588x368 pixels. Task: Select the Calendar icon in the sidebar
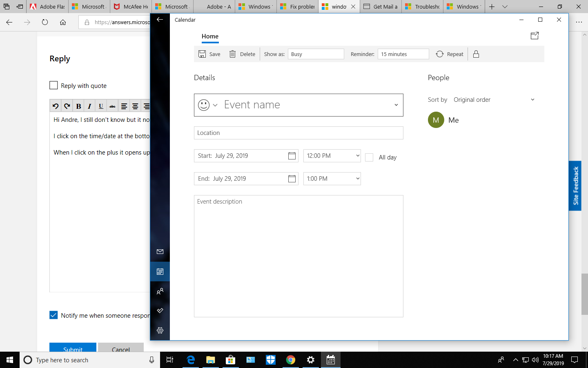pyautogui.click(x=160, y=272)
